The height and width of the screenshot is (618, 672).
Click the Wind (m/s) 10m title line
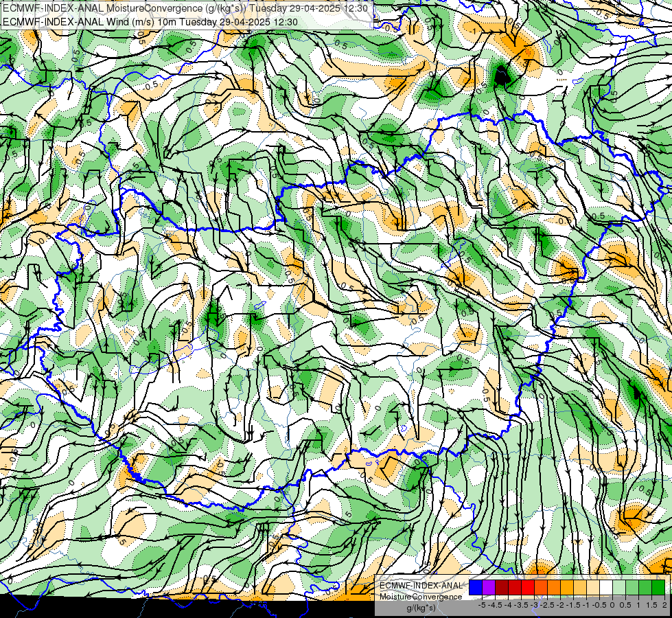(x=150, y=22)
